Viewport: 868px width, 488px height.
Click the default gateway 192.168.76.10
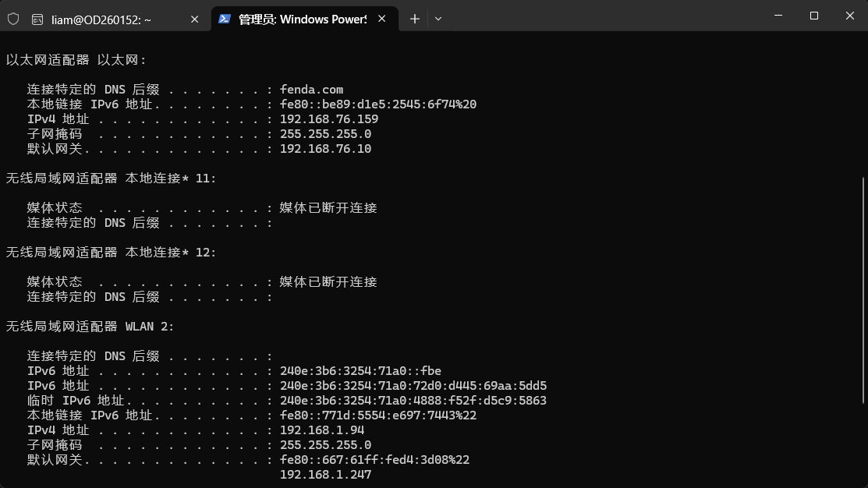tap(325, 149)
